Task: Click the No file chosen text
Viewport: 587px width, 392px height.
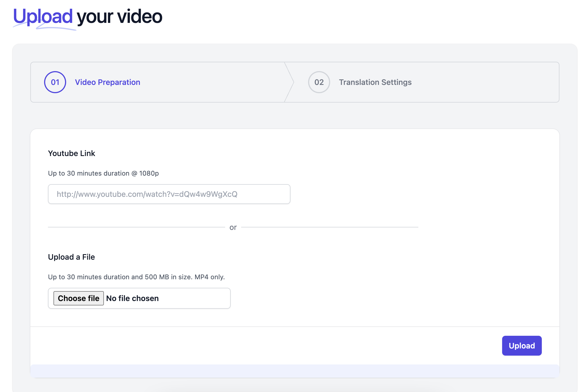Action: click(x=132, y=298)
